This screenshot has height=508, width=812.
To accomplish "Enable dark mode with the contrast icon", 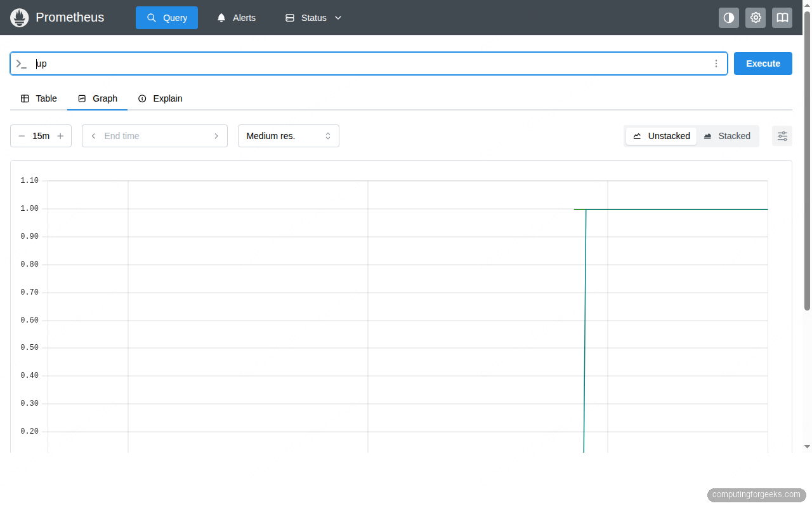I will pyautogui.click(x=728, y=18).
